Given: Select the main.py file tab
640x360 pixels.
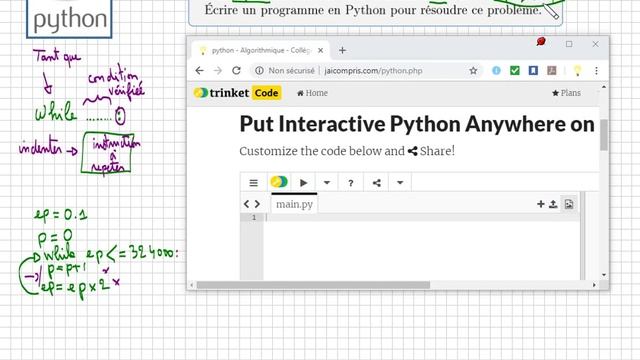Looking at the screenshot, I should pos(294,204).
